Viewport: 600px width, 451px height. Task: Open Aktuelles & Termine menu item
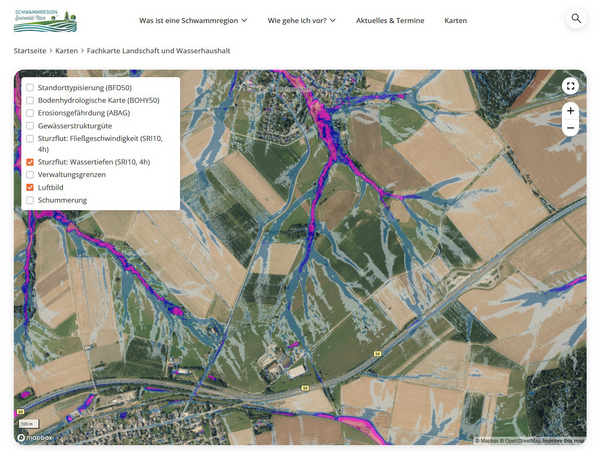(390, 21)
